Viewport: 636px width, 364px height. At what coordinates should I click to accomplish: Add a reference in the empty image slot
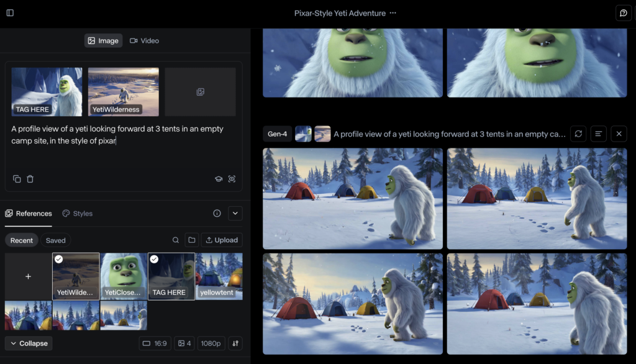click(201, 92)
